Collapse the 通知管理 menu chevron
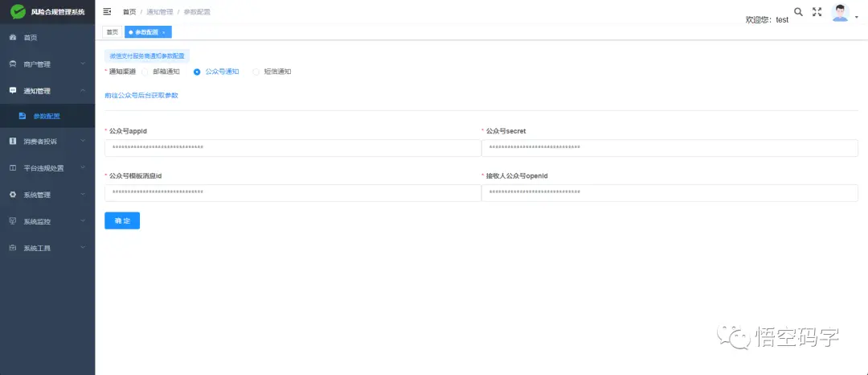Viewport: 868px width, 375px height. 83,90
